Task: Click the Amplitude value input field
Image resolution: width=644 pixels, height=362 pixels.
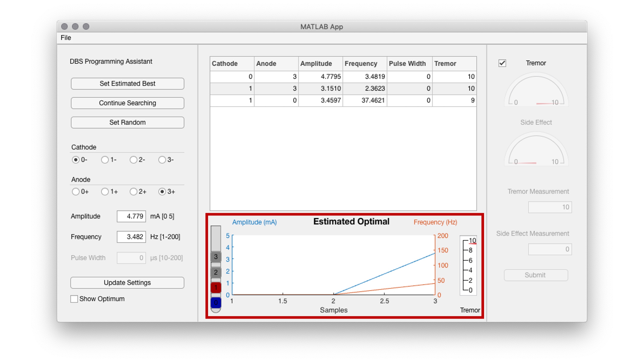Action: [131, 216]
